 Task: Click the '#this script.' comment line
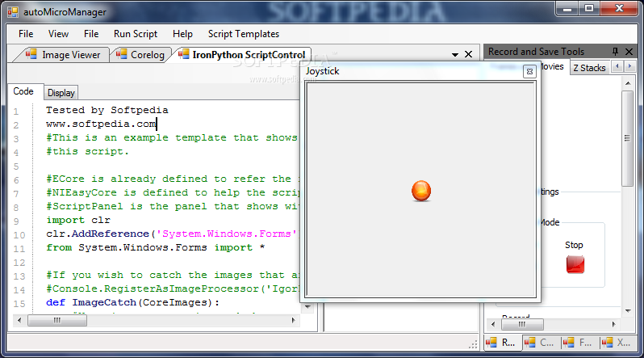click(87, 151)
